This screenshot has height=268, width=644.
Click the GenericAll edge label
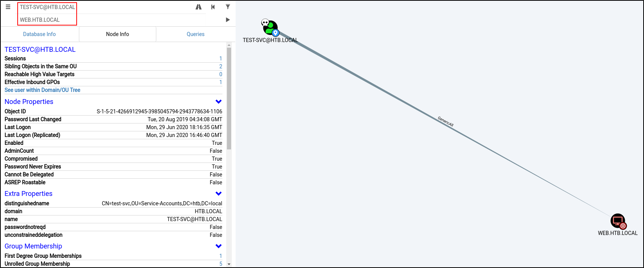point(446,122)
